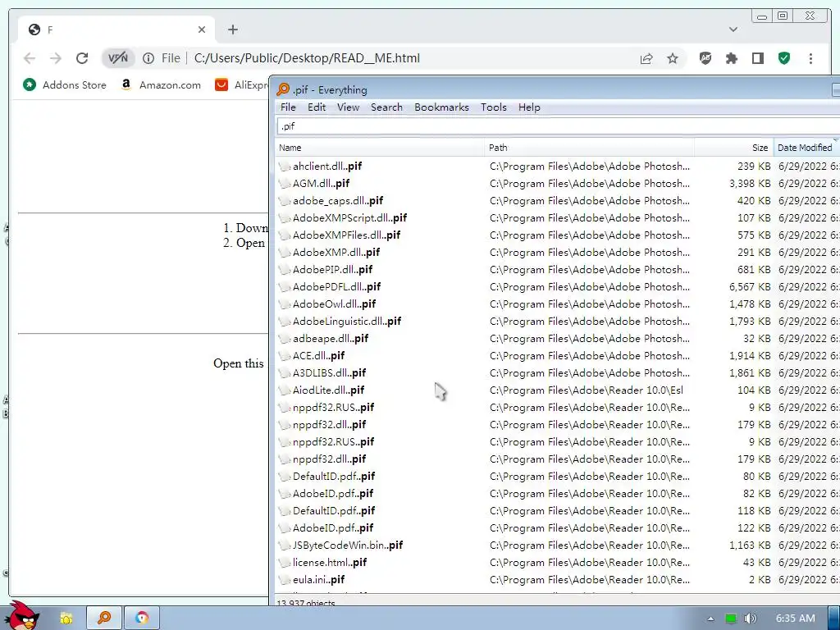Click the Everything search box containing .pif
This screenshot has height=630, width=840.
pyautogui.click(x=558, y=126)
